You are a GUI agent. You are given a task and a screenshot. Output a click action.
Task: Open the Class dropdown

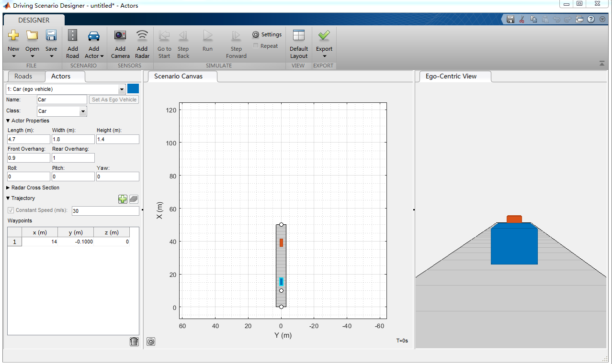(x=83, y=111)
